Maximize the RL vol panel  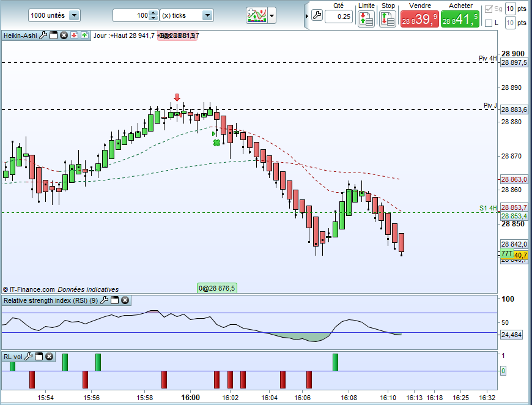pos(39,357)
